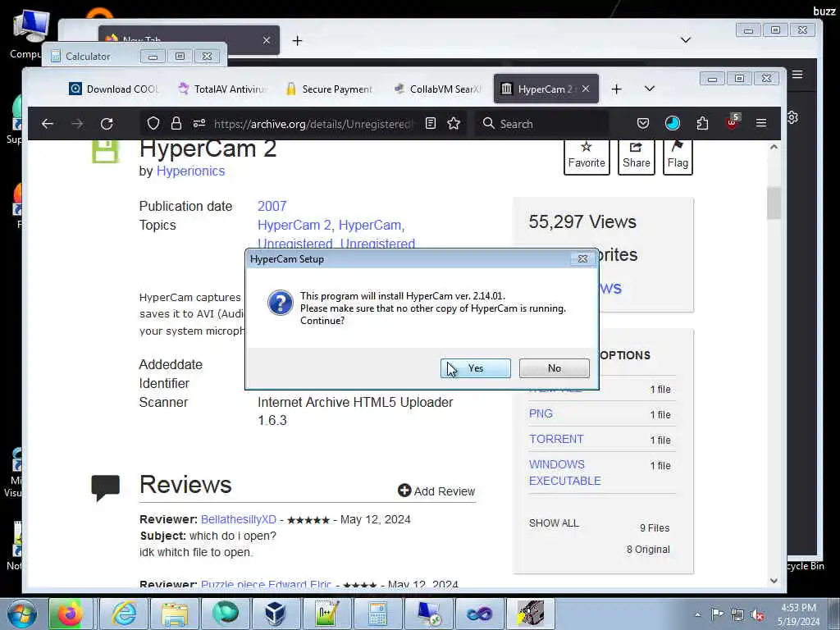This screenshot has height=630, width=840.
Task: Show site security padlock info
Action: click(x=176, y=124)
